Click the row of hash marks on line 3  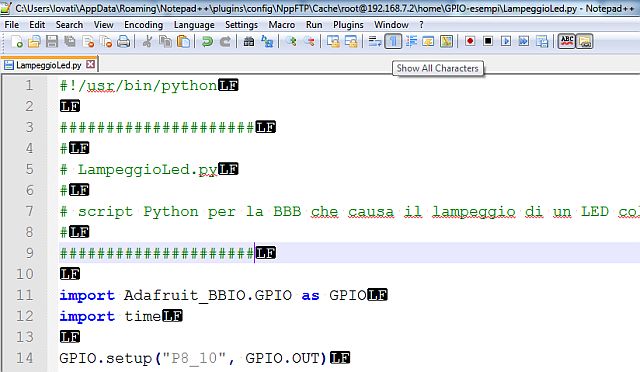(157, 127)
